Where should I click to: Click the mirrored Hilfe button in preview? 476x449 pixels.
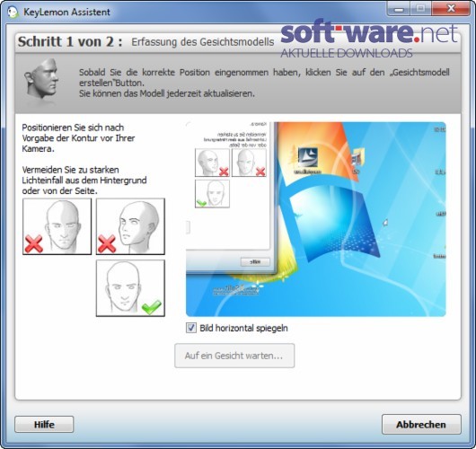(255, 261)
